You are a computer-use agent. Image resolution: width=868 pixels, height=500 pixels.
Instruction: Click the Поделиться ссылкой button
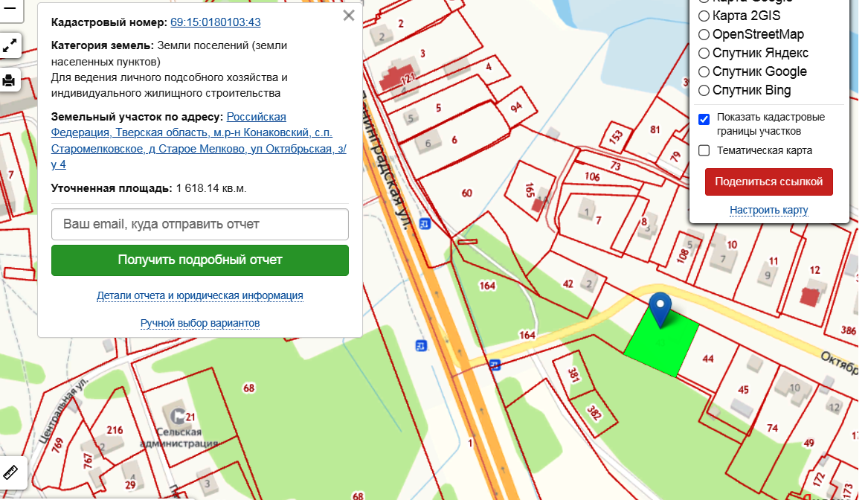point(769,182)
